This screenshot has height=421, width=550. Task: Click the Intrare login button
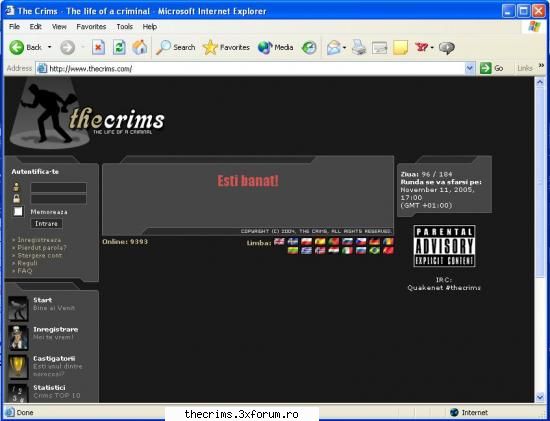click(46, 223)
